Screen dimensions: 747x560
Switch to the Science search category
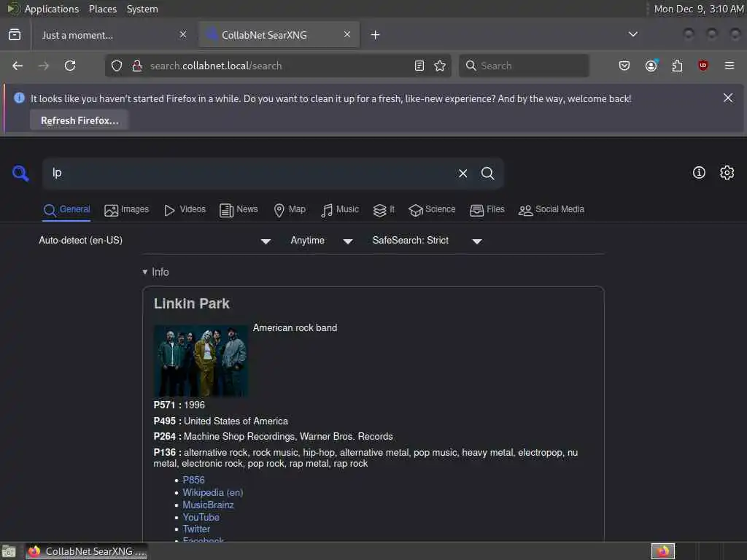tap(432, 210)
